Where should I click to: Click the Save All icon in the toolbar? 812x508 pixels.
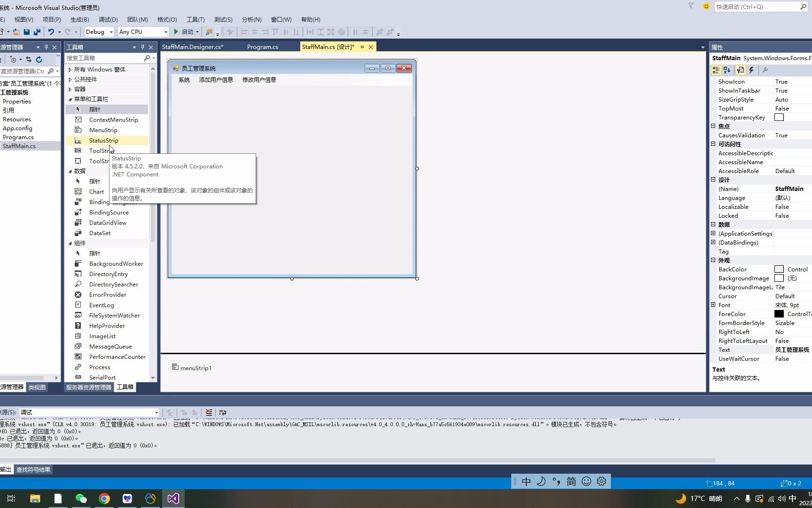37,32
